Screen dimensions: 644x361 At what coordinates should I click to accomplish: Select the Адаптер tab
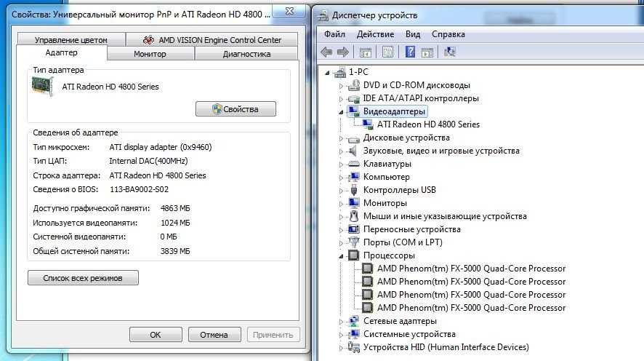(x=62, y=52)
